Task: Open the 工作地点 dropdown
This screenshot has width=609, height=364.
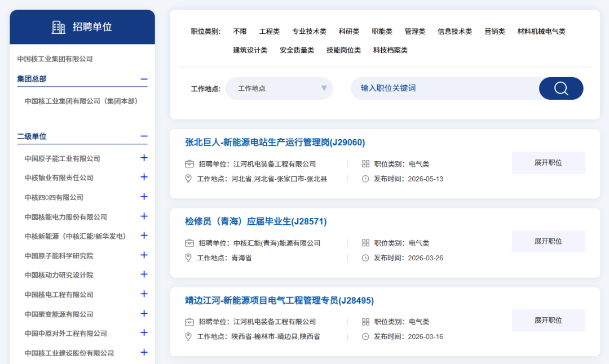Action: [279, 88]
